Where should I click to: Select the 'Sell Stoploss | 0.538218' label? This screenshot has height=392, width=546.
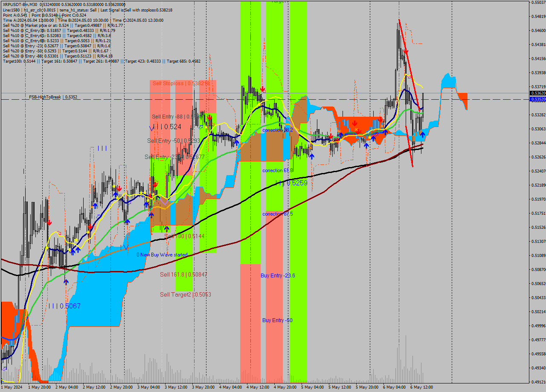[181, 84]
